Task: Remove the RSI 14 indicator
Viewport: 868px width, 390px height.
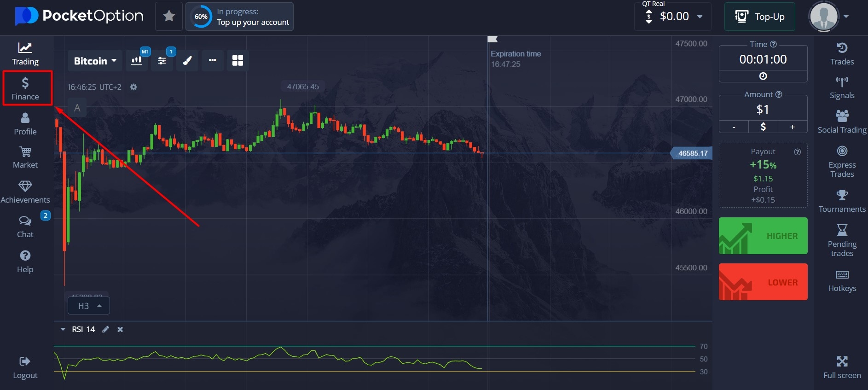Action: [120, 329]
